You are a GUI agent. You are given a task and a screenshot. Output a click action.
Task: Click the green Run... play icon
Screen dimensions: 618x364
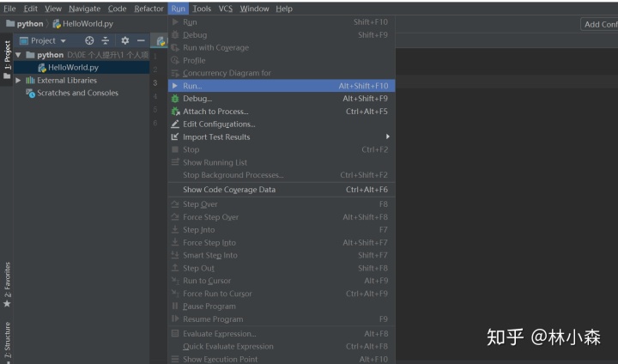tap(175, 86)
